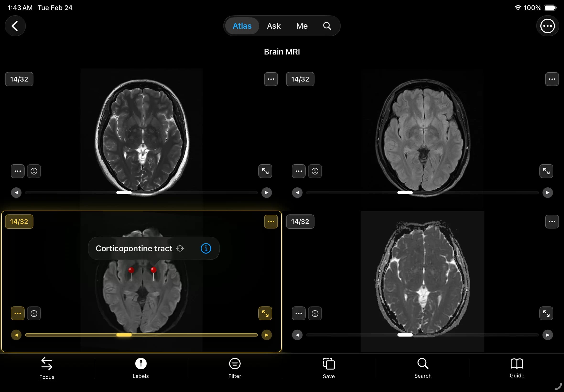Click the yellow slice slider in highlighted panel
The height and width of the screenshot is (392, 564).
click(x=124, y=335)
